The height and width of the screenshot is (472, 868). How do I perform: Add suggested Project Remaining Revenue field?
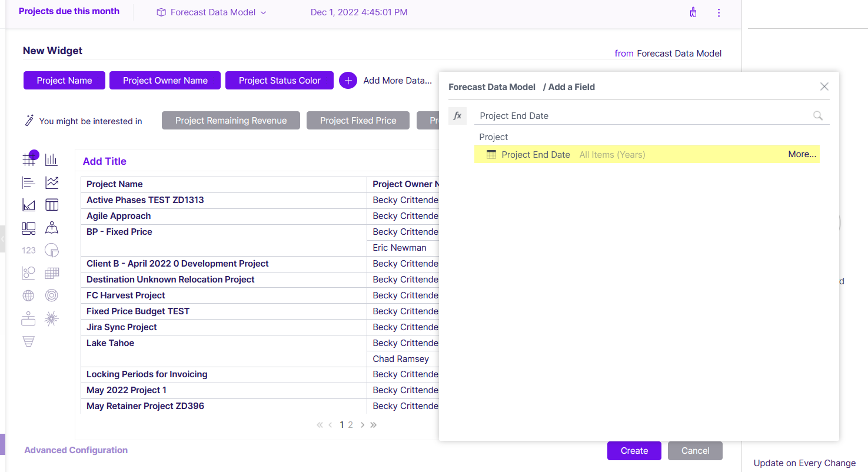[x=231, y=121]
